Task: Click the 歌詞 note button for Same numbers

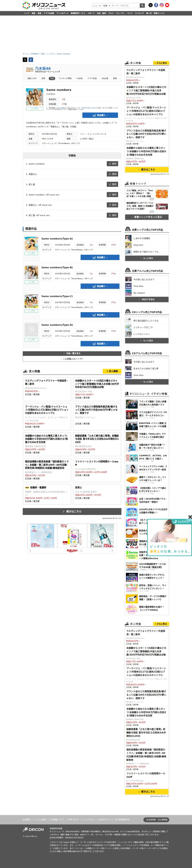Action: [x=112, y=164]
